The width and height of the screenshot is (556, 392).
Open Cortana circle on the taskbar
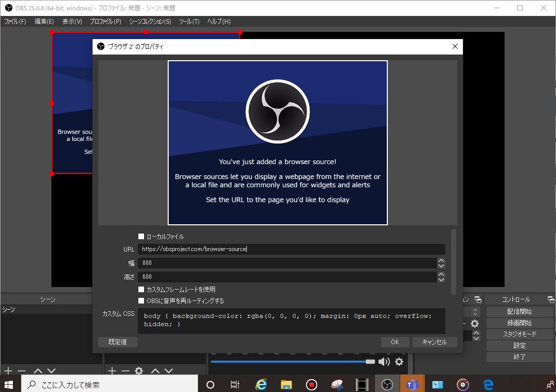pos(210,385)
